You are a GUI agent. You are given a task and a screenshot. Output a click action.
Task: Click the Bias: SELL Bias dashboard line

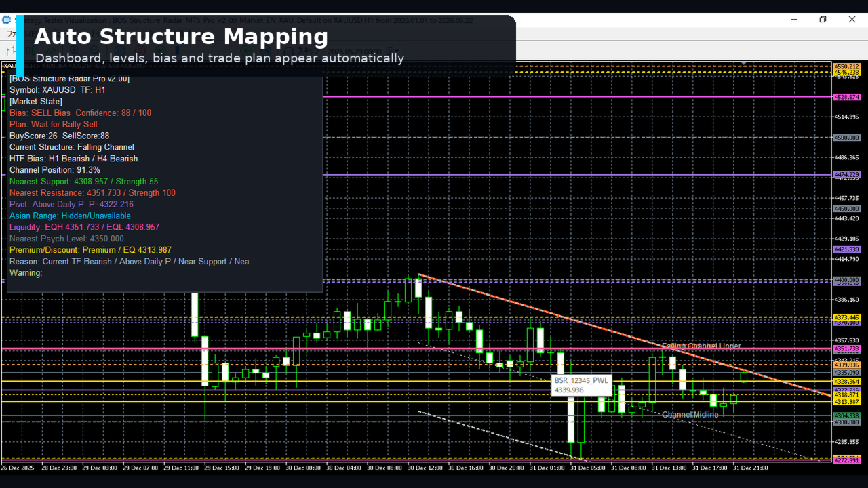coord(81,113)
